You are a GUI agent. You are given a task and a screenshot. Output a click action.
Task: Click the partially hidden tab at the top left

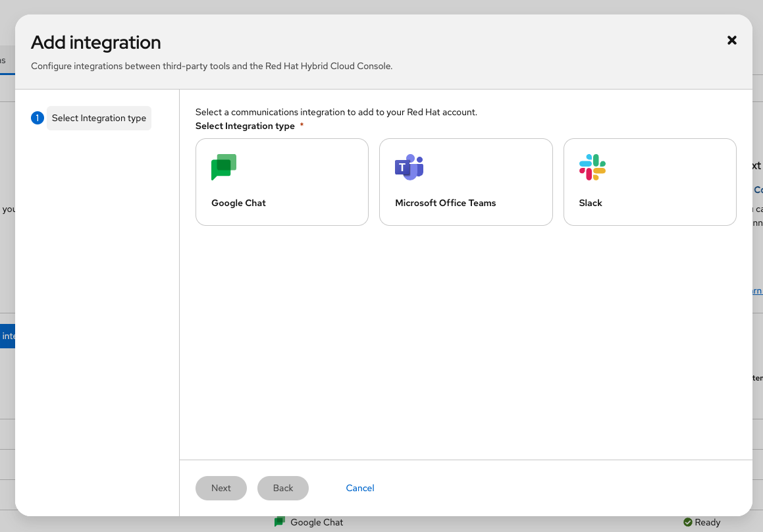pyautogui.click(x=5, y=61)
